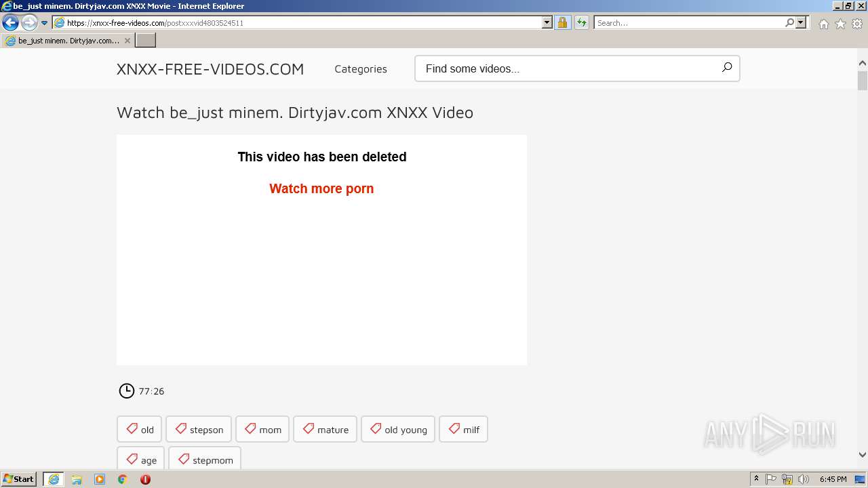Select the milf tag
This screenshot has width=868, height=488.
(464, 429)
